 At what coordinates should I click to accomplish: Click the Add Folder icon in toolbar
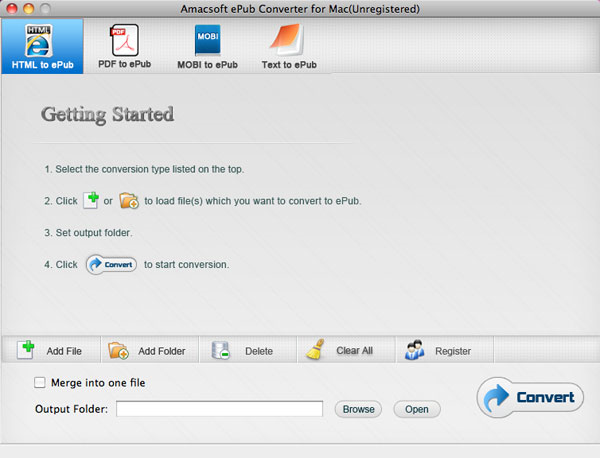[x=118, y=350]
